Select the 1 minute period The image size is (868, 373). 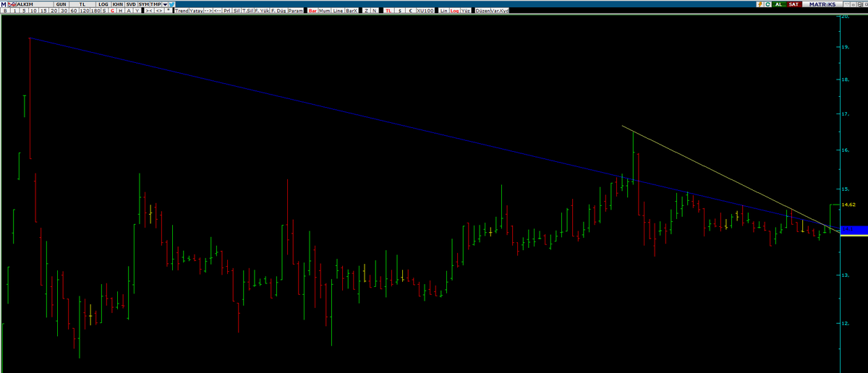pos(14,11)
